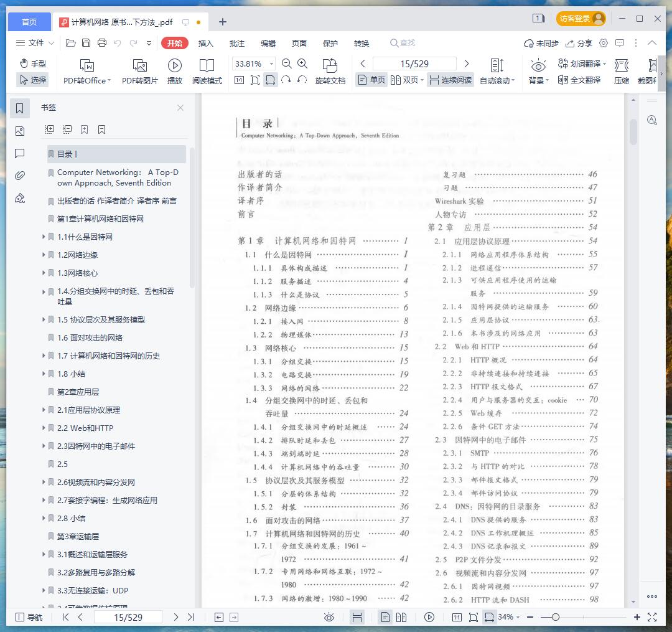
Task: Open the annotations sidebar panel
Action: [20, 153]
